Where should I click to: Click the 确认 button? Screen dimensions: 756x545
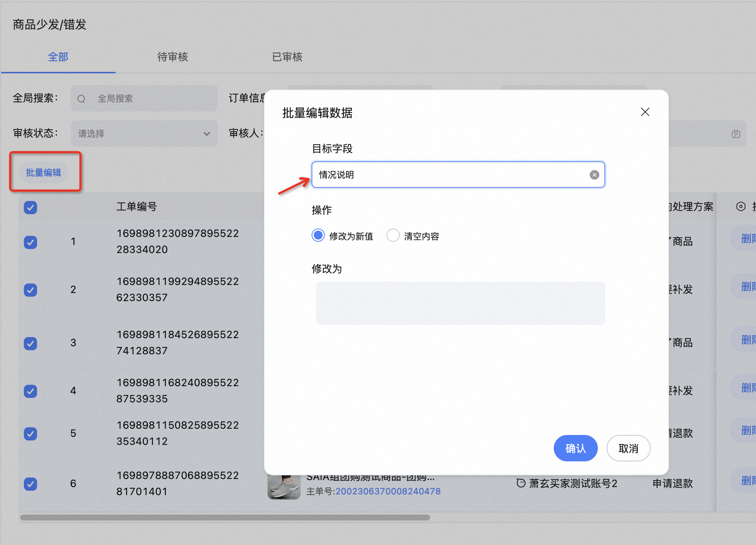click(575, 448)
